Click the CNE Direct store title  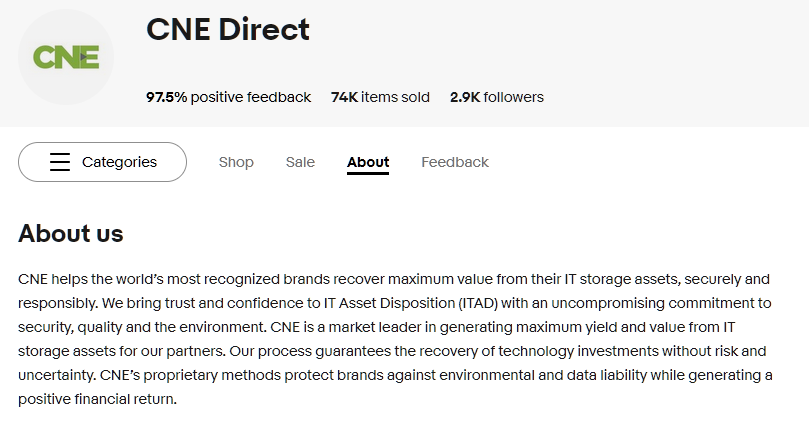click(x=228, y=29)
